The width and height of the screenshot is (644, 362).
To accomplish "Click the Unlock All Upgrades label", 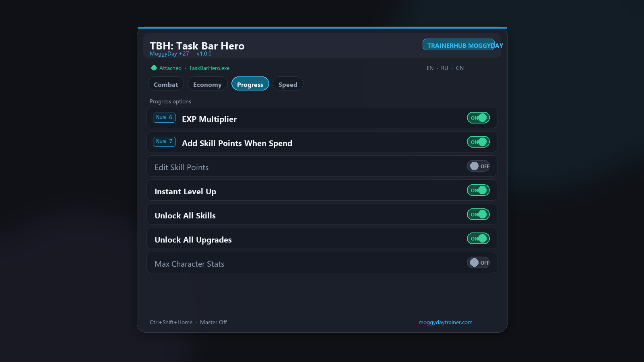I will (193, 240).
